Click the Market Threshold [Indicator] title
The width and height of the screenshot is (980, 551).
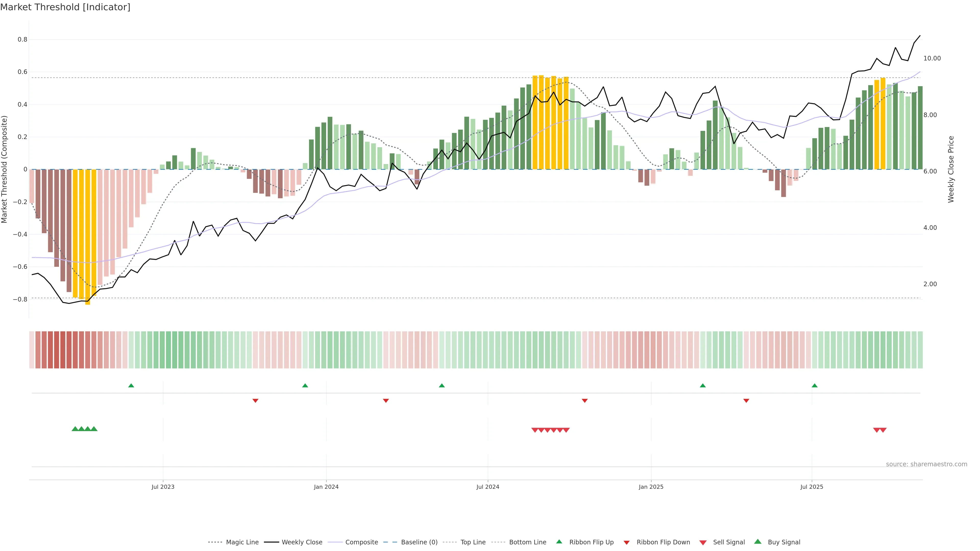(65, 7)
